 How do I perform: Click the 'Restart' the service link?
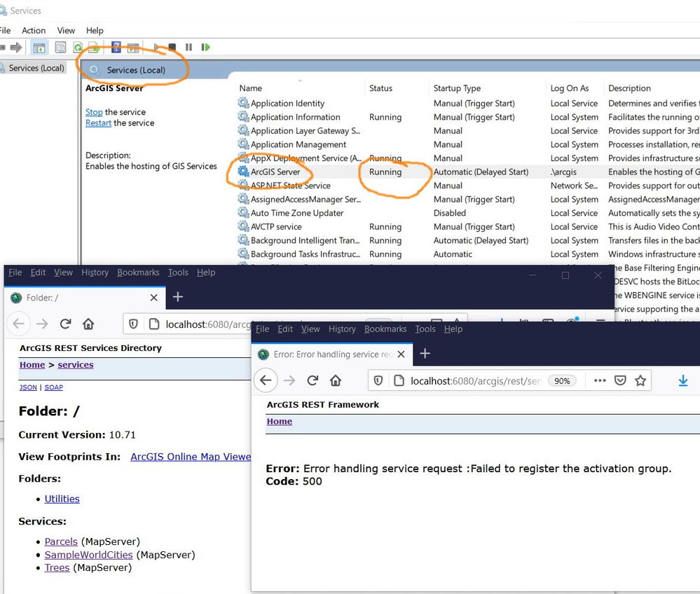click(98, 123)
